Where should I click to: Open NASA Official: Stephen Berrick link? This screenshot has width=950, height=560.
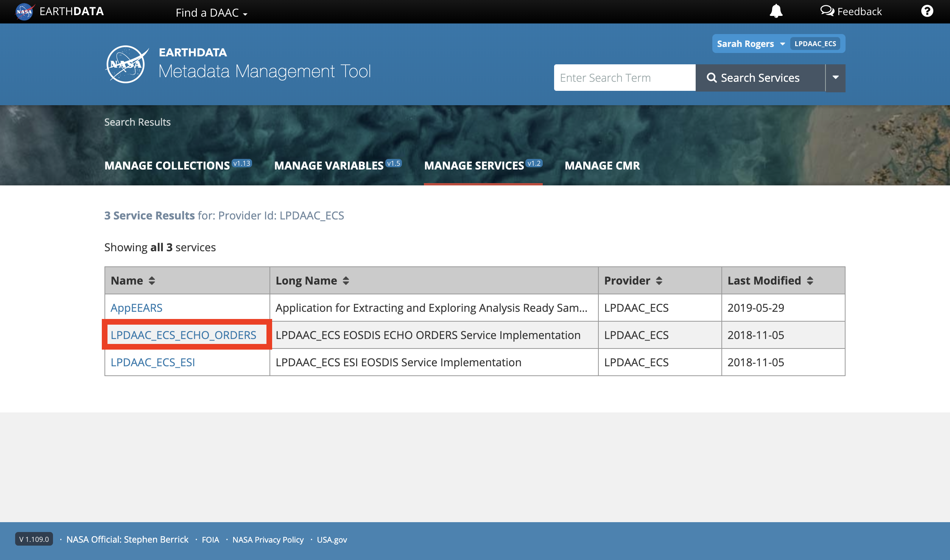127,540
